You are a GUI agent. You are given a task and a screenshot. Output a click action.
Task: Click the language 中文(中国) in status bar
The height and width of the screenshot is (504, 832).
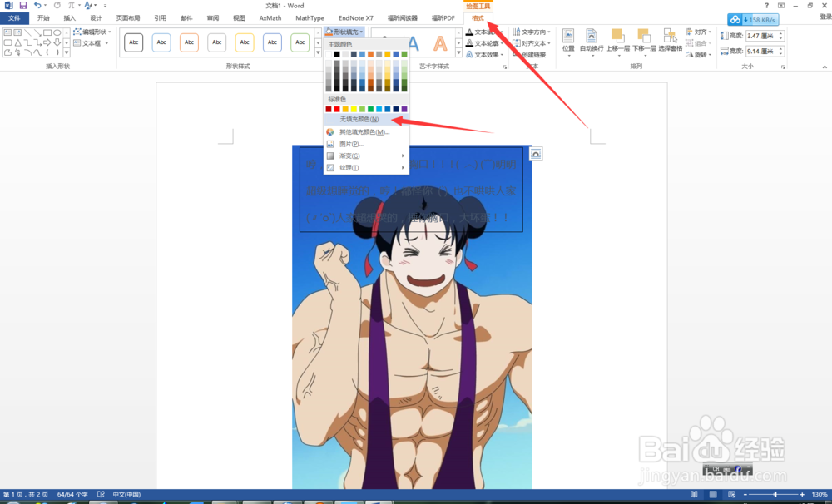[126, 495]
